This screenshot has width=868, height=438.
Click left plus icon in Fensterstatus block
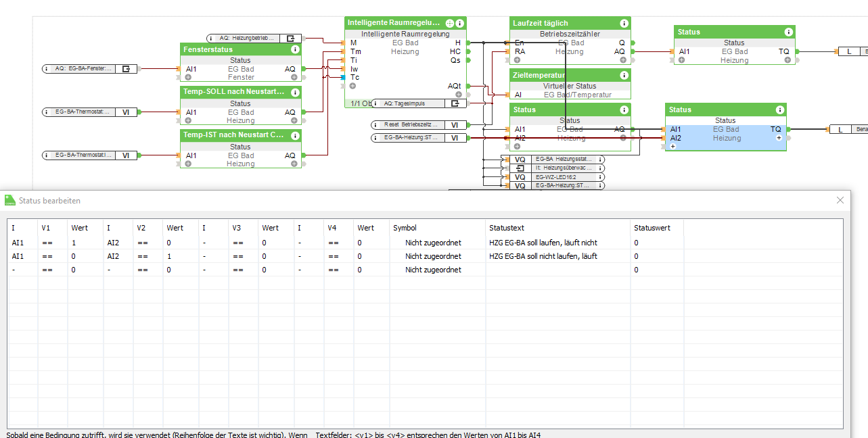pos(191,78)
